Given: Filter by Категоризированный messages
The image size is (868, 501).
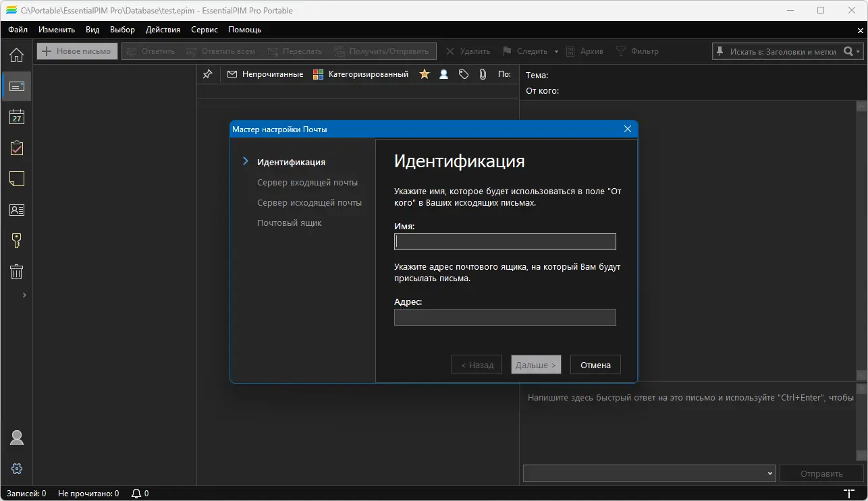Looking at the screenshot, I should tap(360, 74).
